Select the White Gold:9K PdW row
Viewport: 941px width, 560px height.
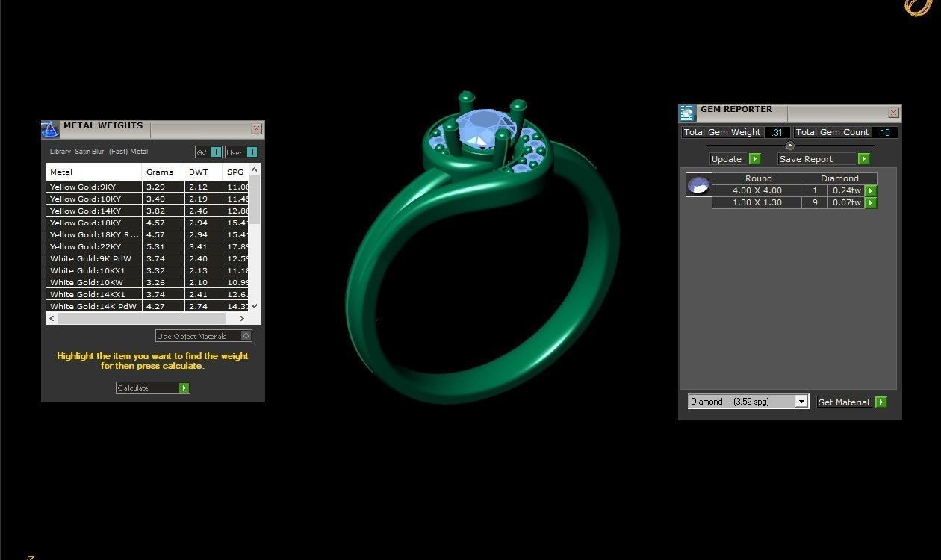point(147,258)
